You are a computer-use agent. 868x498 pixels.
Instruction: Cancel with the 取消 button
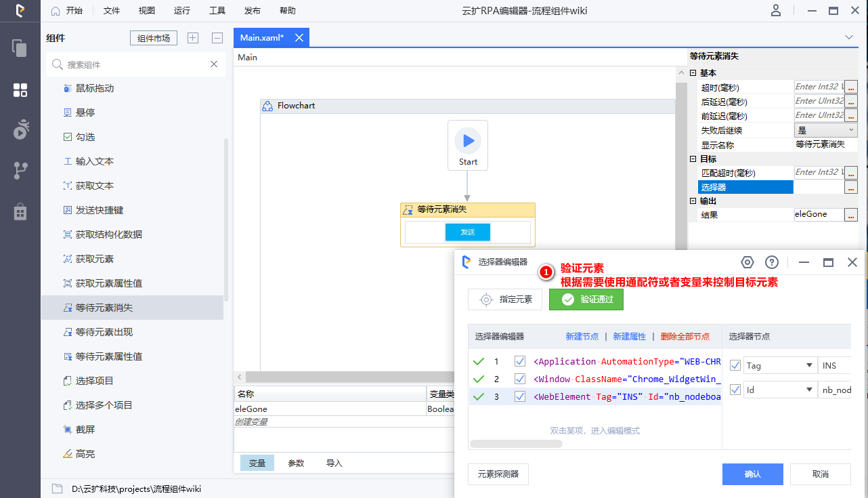(821, 474)
